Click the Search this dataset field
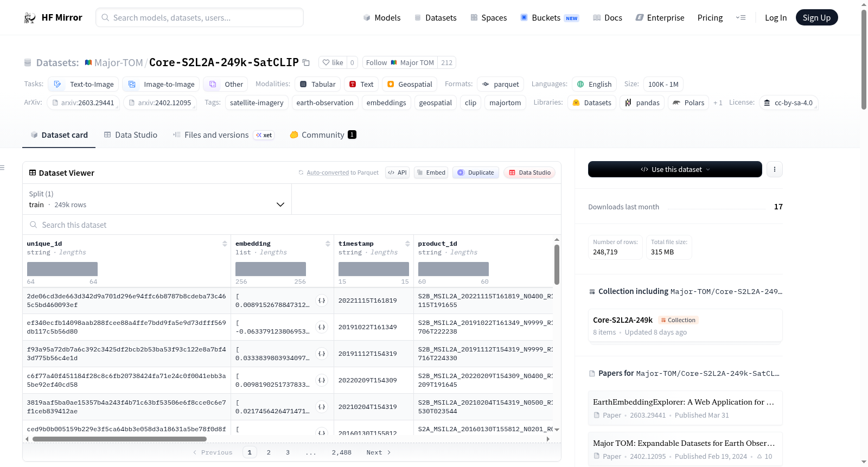The height and width of the screenshot is (467, 868). tap(292, 225)
